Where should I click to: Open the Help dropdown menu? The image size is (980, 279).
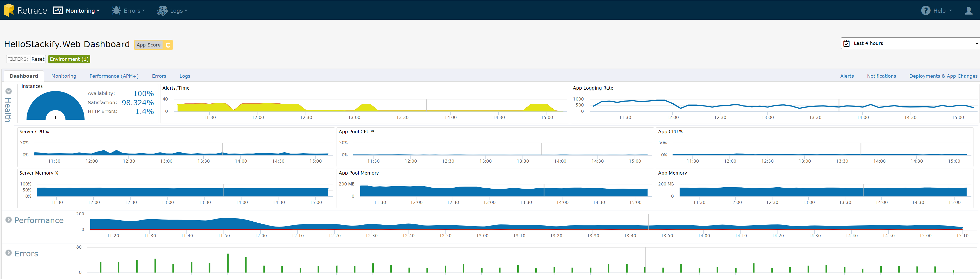coord(942,11)
